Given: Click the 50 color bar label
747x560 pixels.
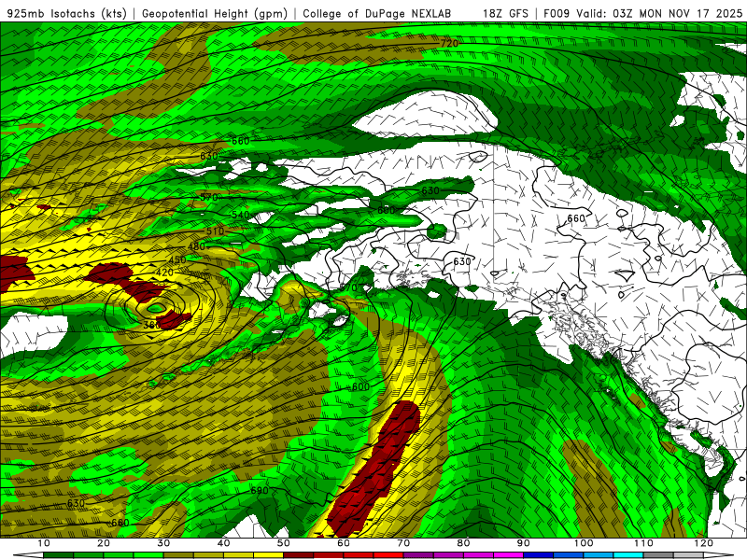Looking at the screenshot, I should point(284,543).
